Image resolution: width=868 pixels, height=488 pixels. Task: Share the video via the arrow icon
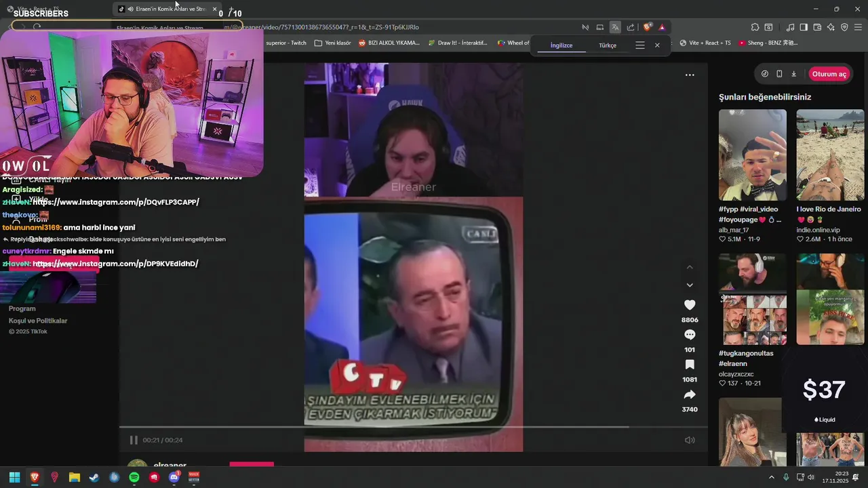point(690,394)
